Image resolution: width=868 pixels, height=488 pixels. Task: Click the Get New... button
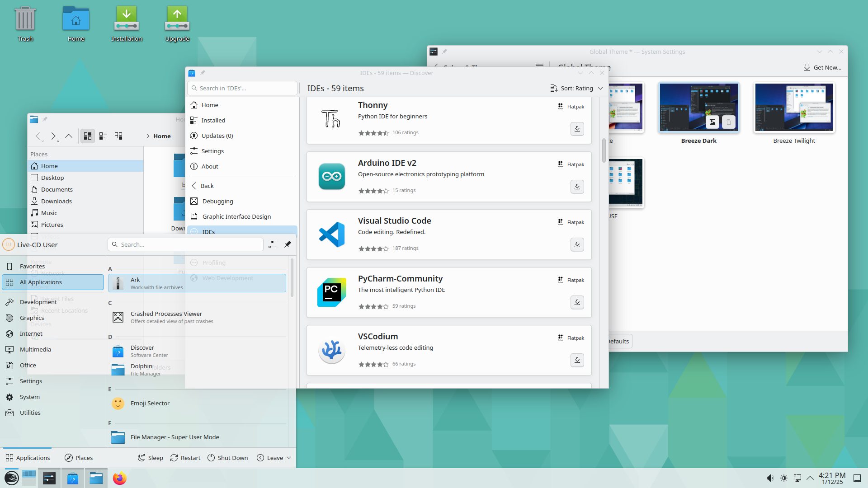coord(822,67)
